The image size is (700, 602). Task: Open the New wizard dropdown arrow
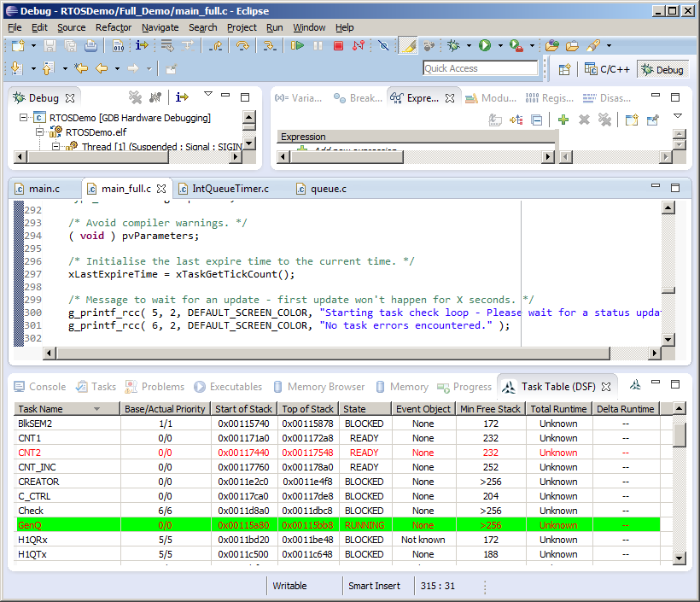(33, 45)
